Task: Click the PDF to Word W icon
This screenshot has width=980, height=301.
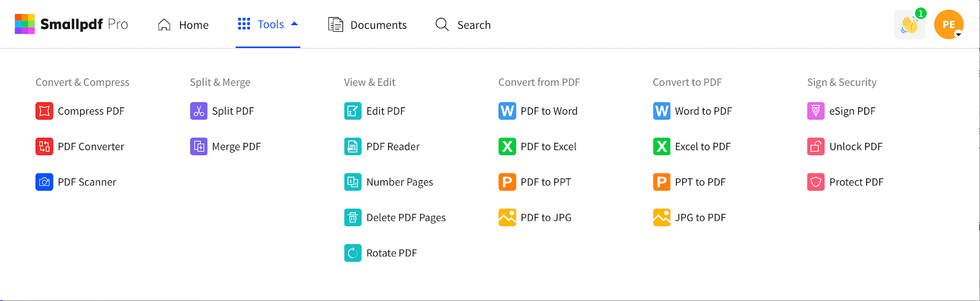Action: pos(507,111)
